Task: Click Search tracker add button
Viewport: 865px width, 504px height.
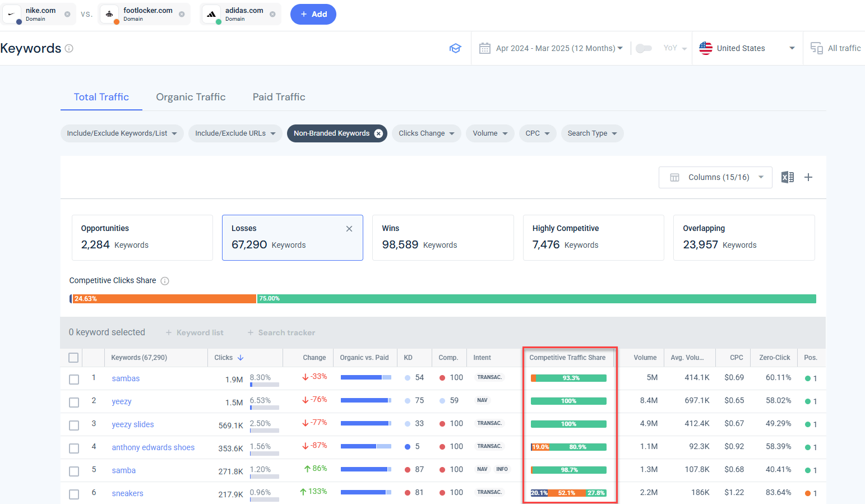Action: pyautogui.click(x=281, y=332)
